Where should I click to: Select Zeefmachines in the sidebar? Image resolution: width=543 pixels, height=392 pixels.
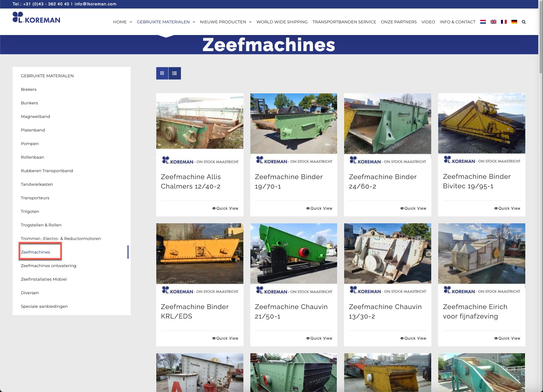coord(35,252)
